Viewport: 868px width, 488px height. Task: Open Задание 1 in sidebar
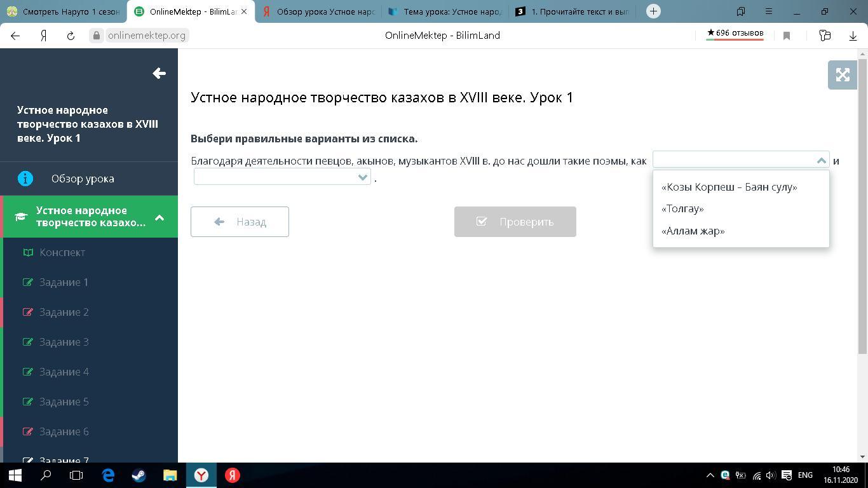coord(64,282)
